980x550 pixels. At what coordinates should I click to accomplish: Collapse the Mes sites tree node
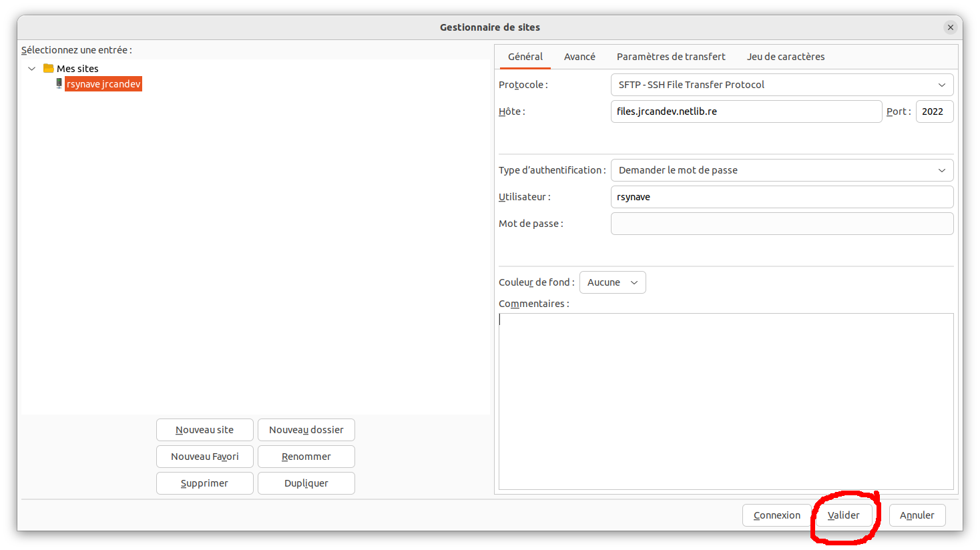point(31,69)
